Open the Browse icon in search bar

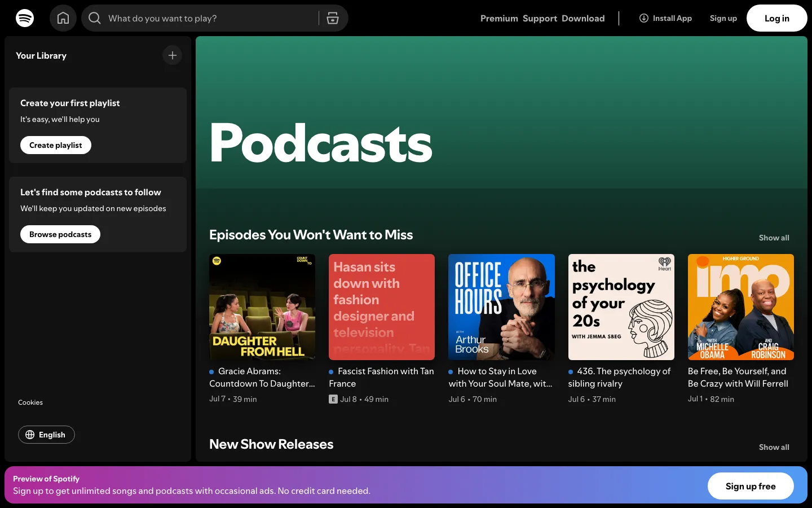coord(333,18)
